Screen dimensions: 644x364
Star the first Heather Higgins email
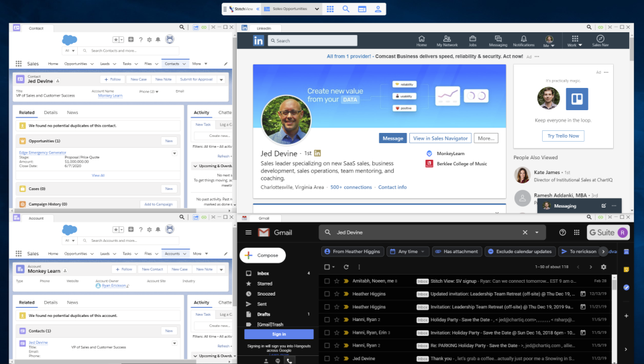[337, 294]
